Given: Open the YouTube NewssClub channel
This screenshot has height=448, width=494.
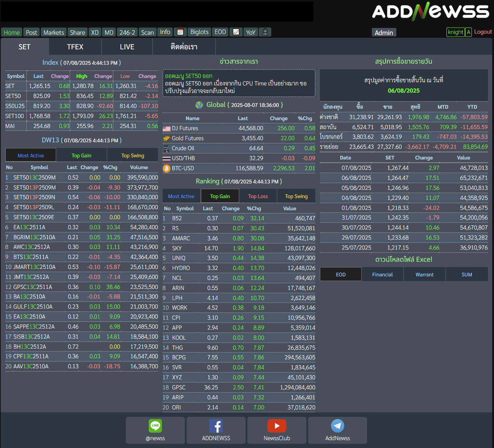Looking at the screenshot, I should [277, 430].
